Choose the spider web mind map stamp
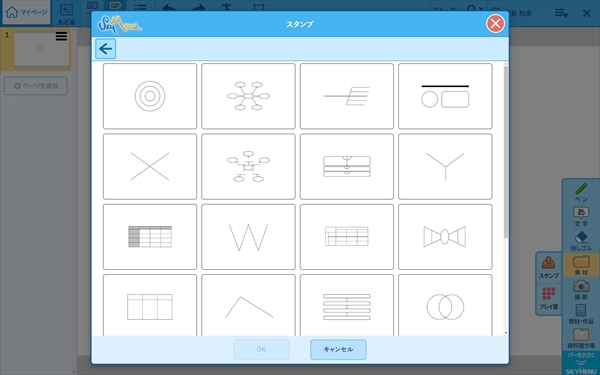600x375 pixels. pos(248,96)
